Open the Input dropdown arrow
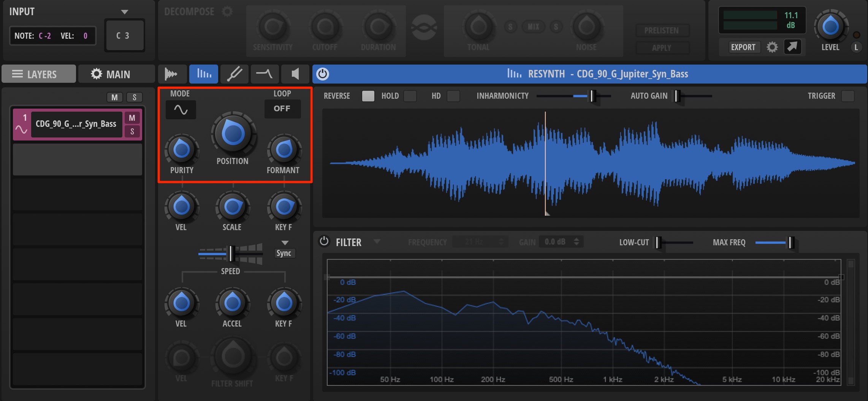Viewport: 868px width, 401px height. (124, 12)
